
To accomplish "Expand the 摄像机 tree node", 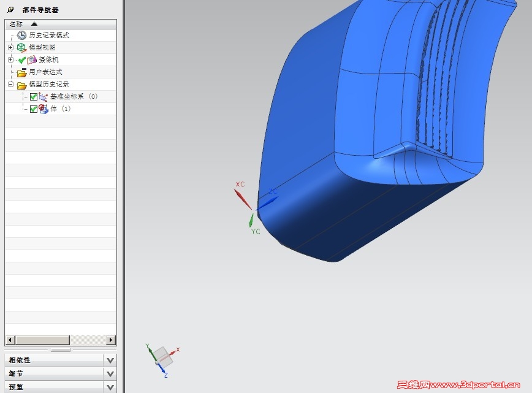I will point(10,59).
